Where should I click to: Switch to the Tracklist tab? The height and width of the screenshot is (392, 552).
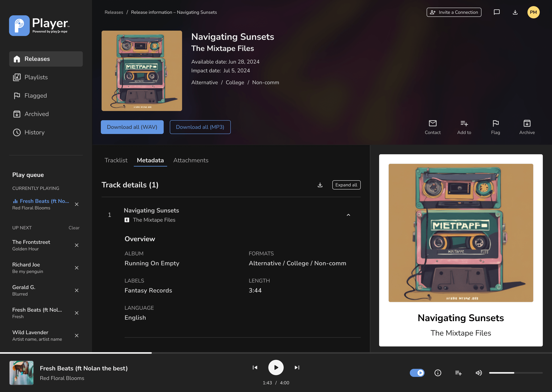[116, 160]
